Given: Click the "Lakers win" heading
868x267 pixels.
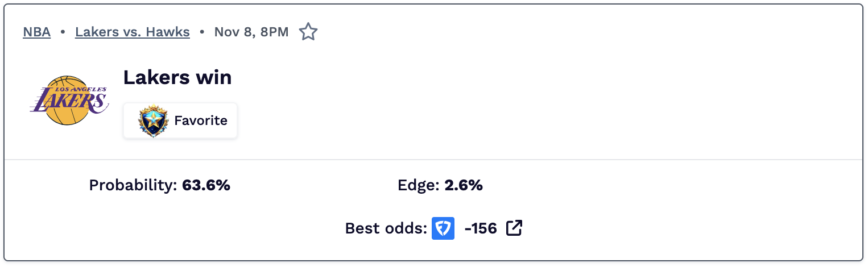Looking at the screenshot, I should point(177,77).
